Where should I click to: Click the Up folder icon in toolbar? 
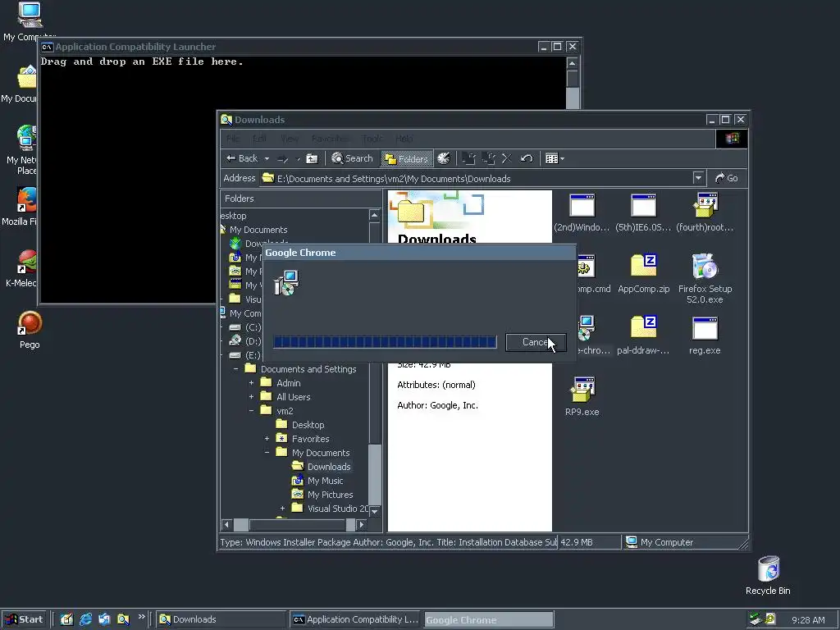[x=312, y=158]
